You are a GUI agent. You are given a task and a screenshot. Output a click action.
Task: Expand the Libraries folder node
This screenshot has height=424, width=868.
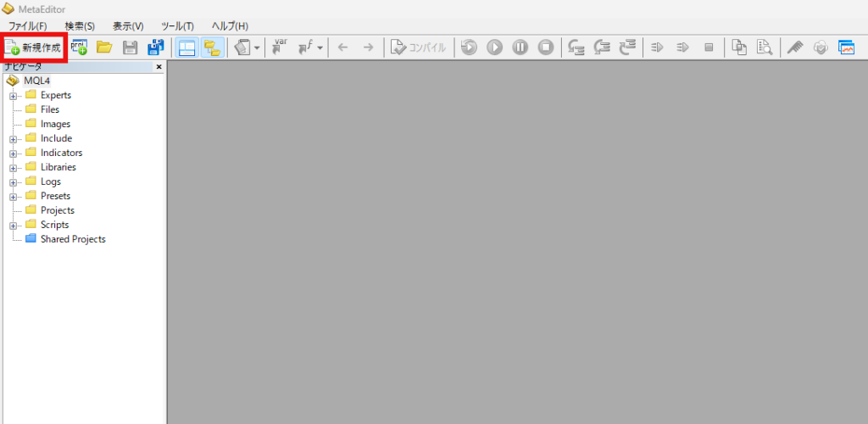pyautogui.click(x=13, y=168)
